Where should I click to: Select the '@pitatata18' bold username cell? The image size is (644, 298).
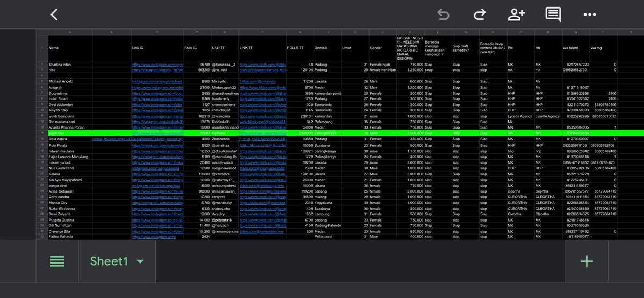pyautogui.click(x=225, y=220)
